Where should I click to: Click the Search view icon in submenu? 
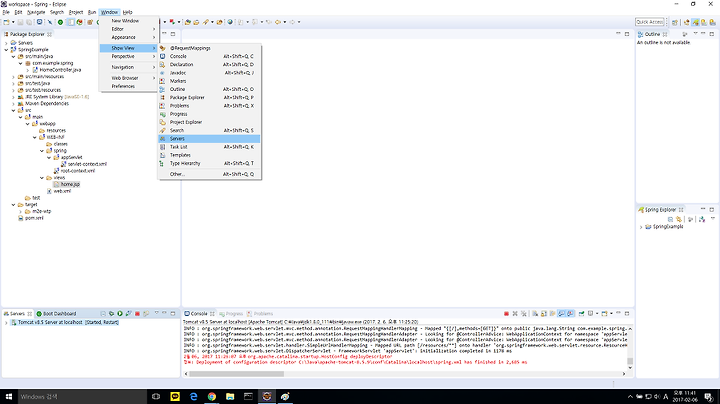163,130
